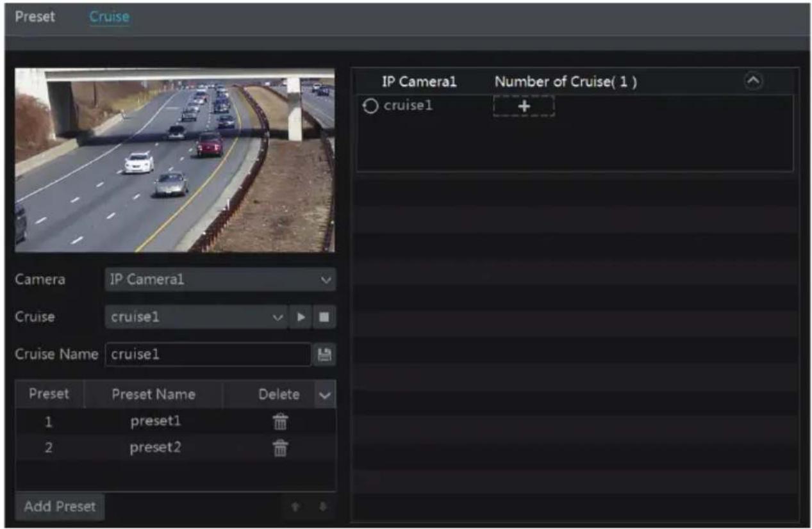This screenshot has width=812, height=529.
Task: Save the cruise name with the disk icon
Action: click(x=325, y=354)
